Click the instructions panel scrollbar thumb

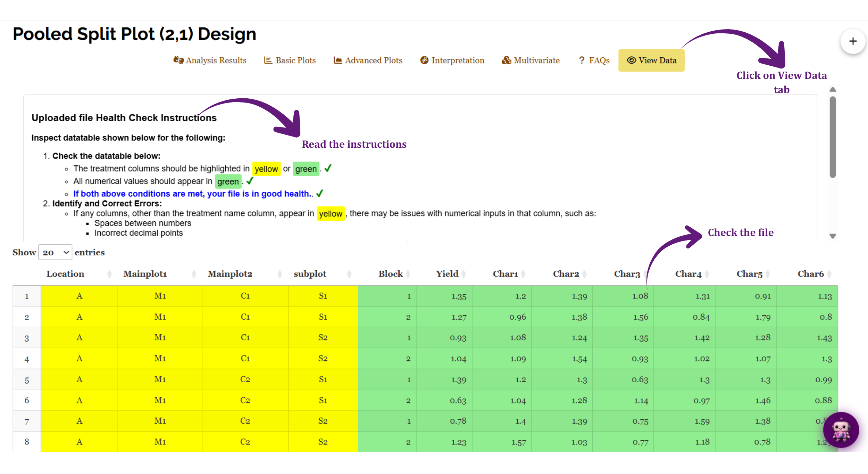(833, 137)
